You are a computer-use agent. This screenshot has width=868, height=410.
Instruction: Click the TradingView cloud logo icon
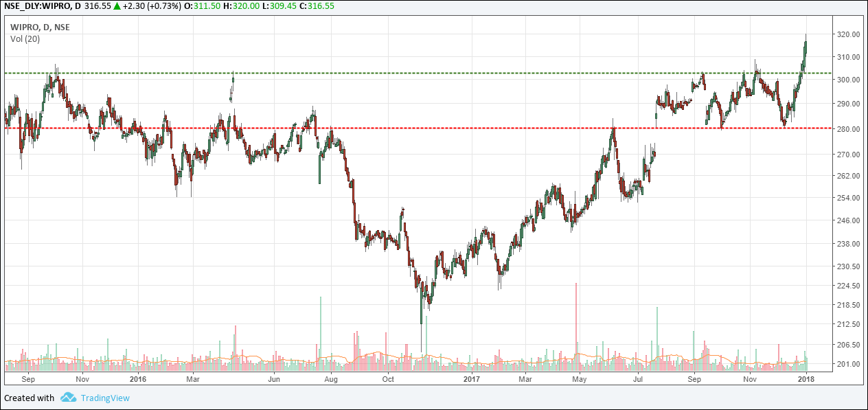tap(67, 398)
